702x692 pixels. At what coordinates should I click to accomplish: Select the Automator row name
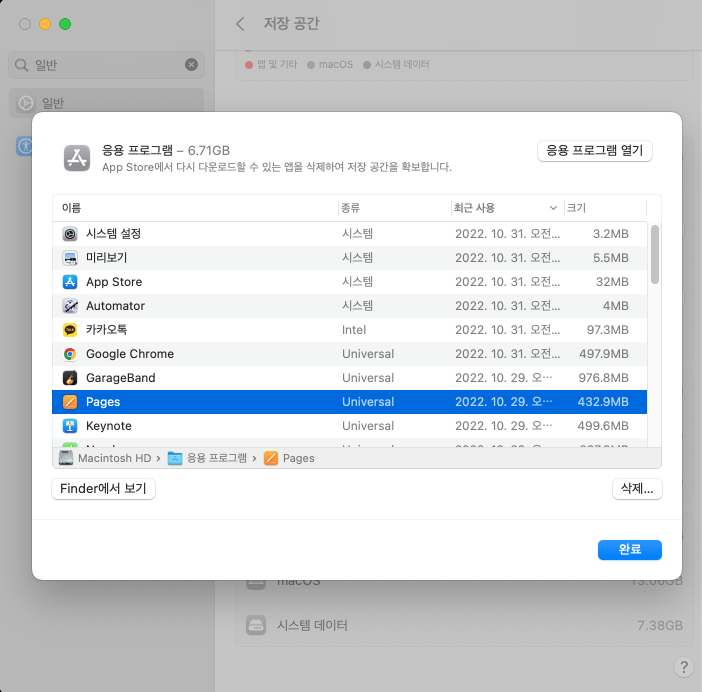coord(116,306)
